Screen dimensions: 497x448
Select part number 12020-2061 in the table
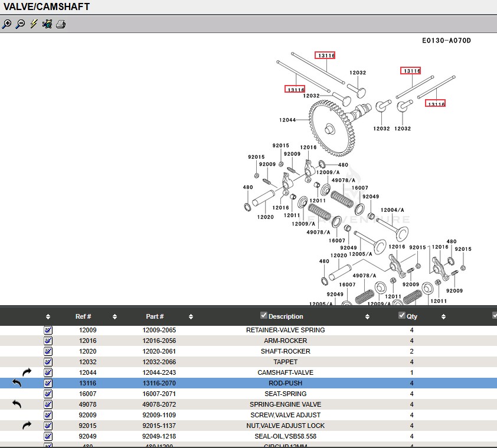[x=159, y=351]
